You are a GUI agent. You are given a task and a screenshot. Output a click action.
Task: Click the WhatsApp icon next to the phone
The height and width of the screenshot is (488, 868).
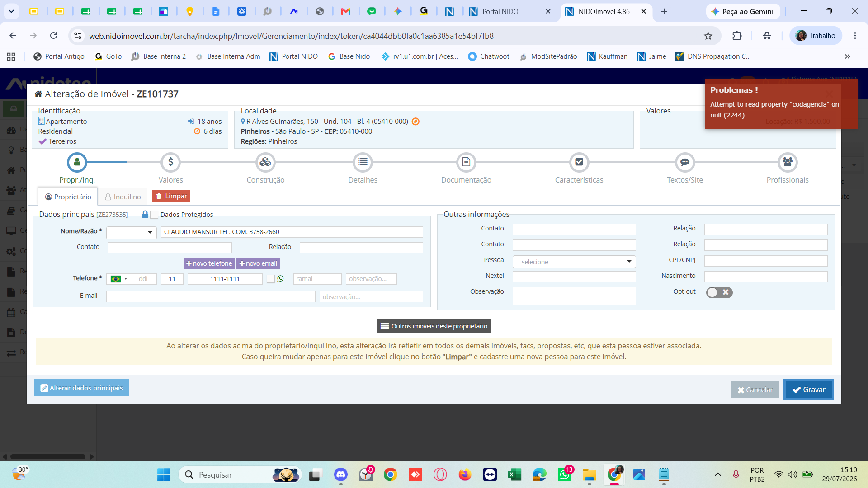point(281,279)
